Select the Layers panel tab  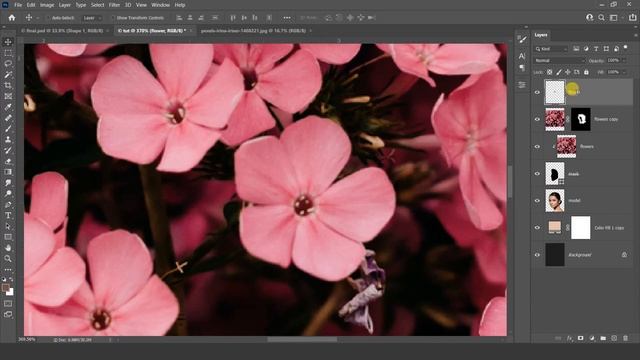[x=541, y=35]
